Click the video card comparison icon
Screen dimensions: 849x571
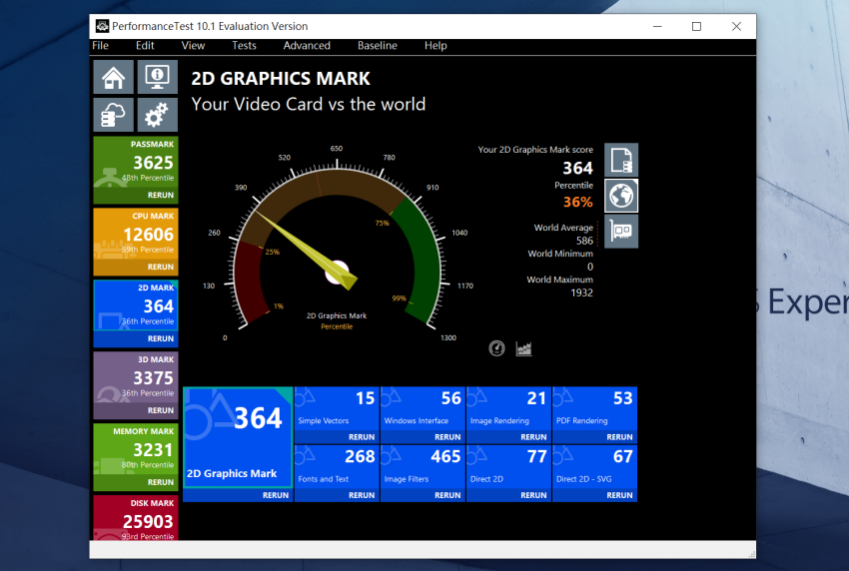[621, 231]
